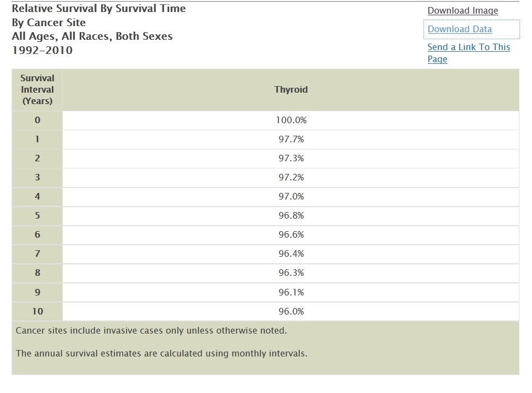Click the Download Image link
The width and height of the screenshot is (532, 393).
click(463, 10)
